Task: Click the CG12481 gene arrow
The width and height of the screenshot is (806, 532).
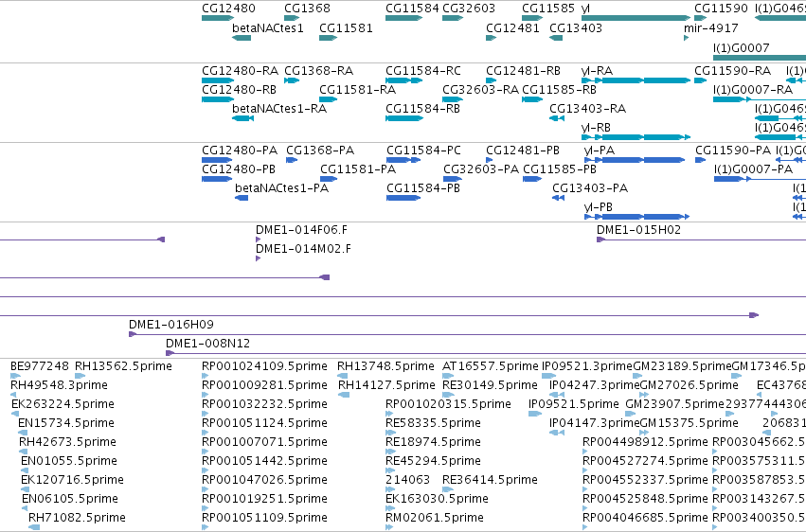Action: [x=491, y=38]
